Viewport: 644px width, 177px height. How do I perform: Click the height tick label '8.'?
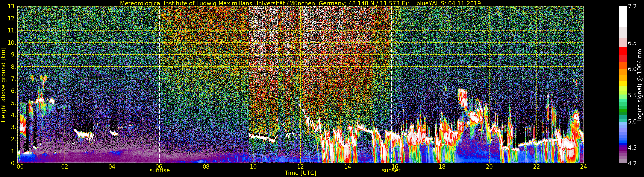tap(13, 67)
